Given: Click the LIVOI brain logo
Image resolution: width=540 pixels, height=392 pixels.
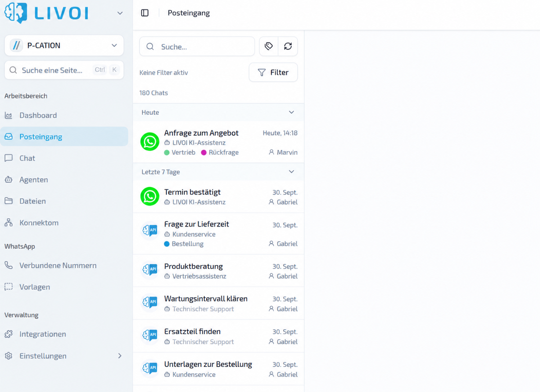Looking at the screenshot, I should 16,13.
